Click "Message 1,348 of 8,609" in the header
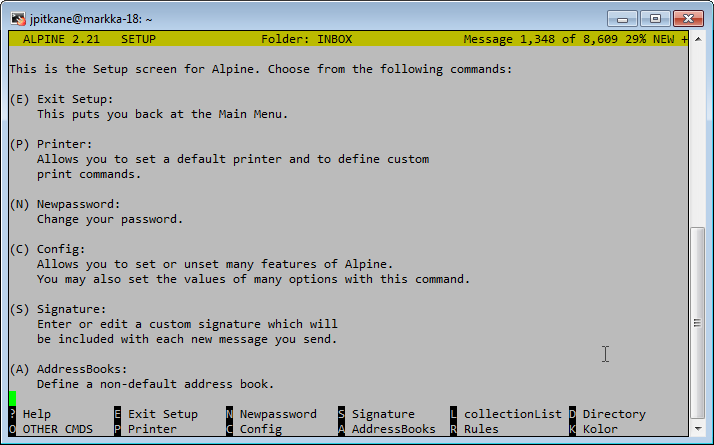Viewport: 714px width, 445px height. 541,39
